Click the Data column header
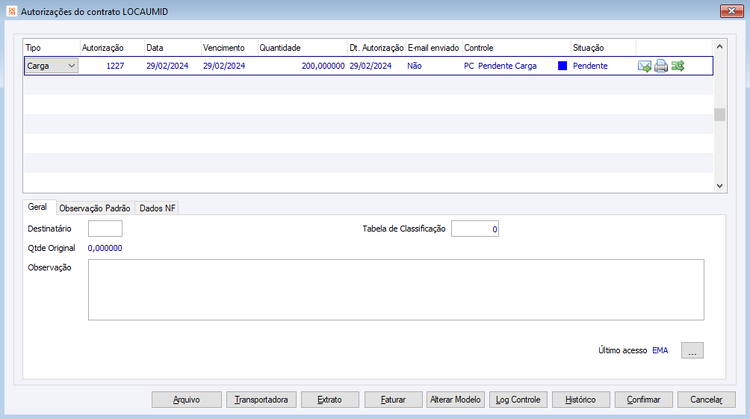Viewport: 750px width, 419px height. click(173, 48)
